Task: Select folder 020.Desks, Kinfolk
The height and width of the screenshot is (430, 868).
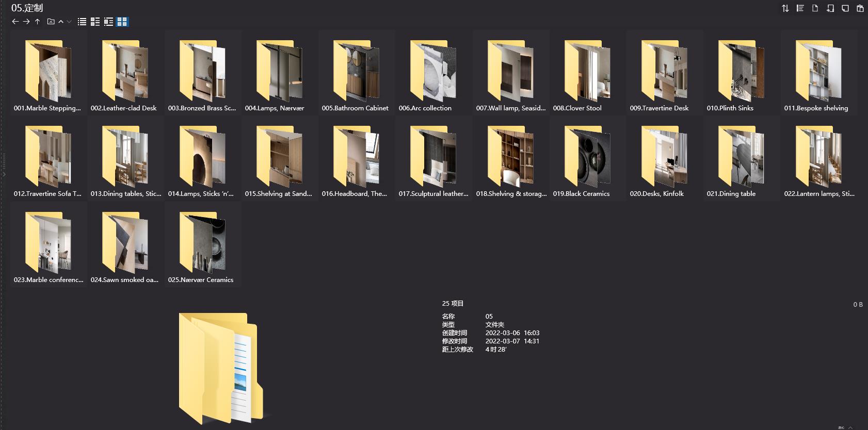Action: click(x=665, y=158)
